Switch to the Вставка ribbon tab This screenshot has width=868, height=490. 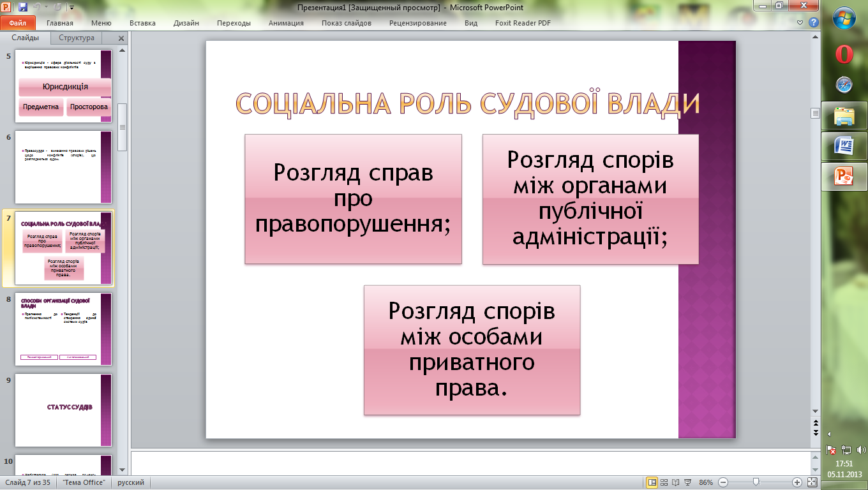pos(142,23)
